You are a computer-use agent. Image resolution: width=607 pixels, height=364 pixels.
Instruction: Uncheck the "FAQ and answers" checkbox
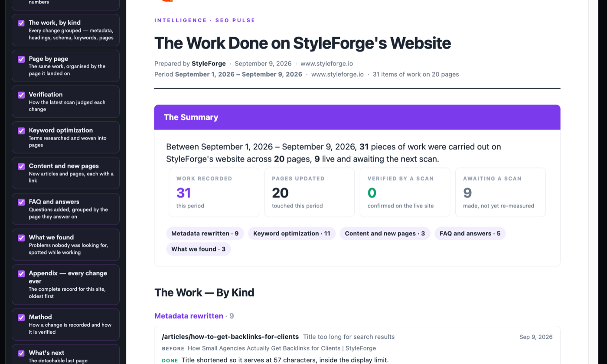coord(21,202)
